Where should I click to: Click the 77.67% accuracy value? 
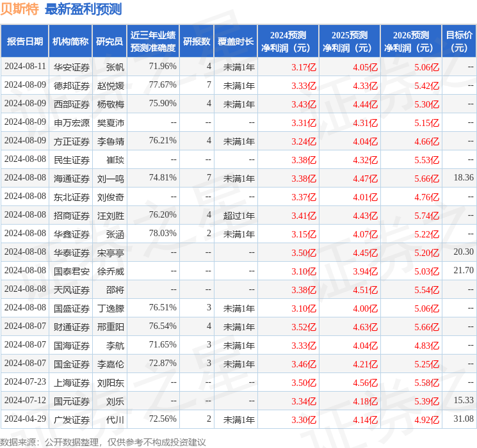[x=163, y=85]
